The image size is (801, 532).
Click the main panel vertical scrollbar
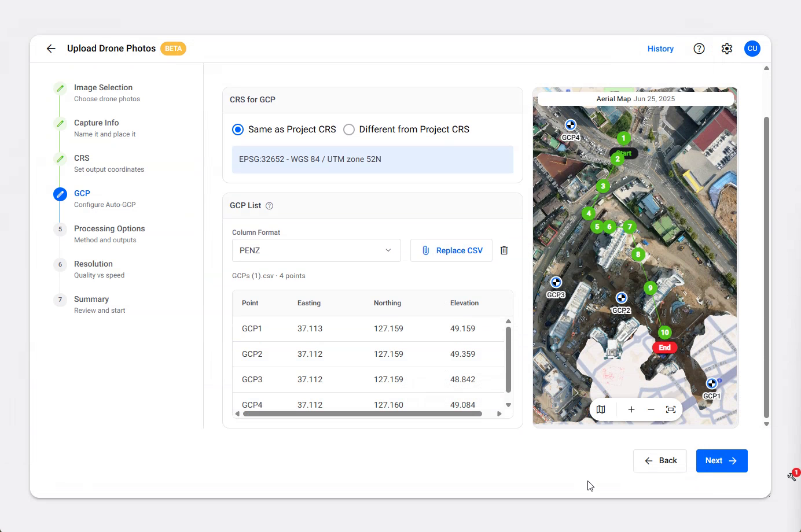click(x=766, y=267)
